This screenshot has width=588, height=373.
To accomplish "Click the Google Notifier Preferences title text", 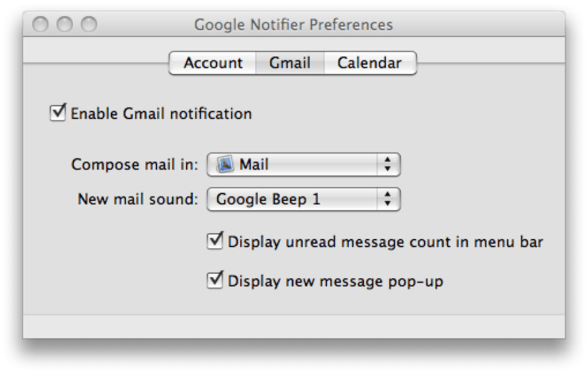I will click(x=293, y=25).
